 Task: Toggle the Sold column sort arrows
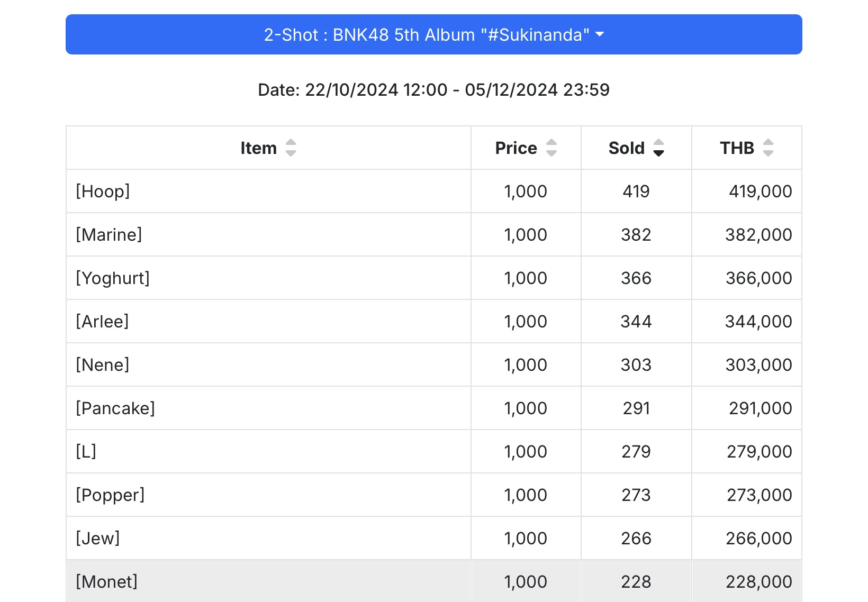(658, 148)
